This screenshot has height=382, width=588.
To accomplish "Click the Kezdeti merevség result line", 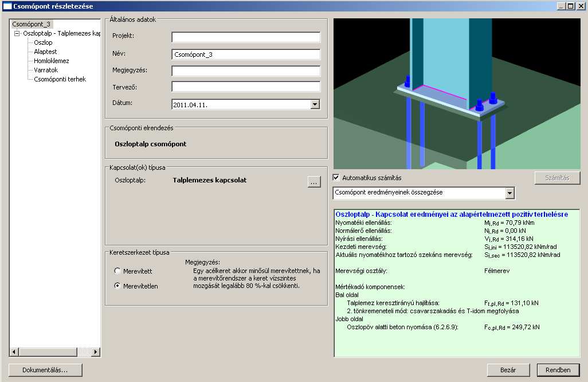I will pos(446,247).
